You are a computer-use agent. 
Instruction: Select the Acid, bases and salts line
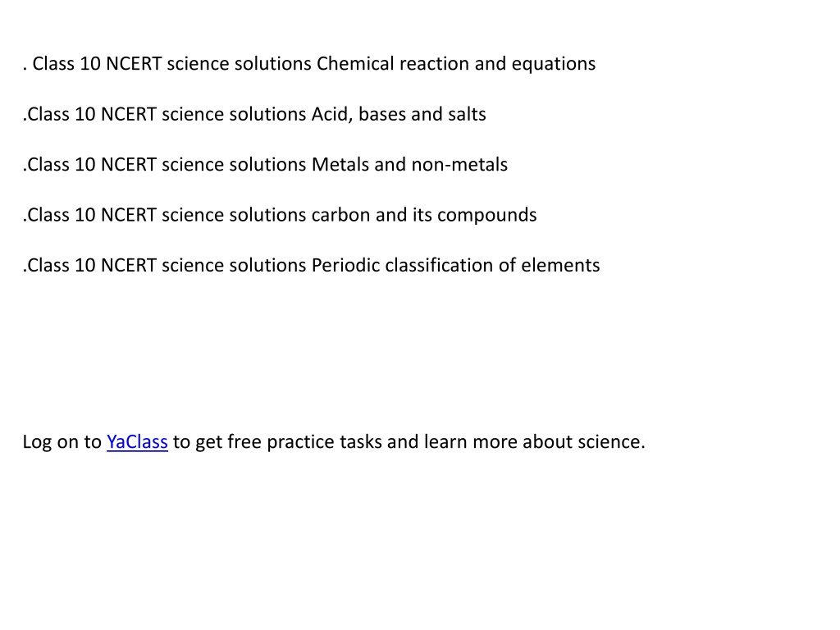click(254, 114)
